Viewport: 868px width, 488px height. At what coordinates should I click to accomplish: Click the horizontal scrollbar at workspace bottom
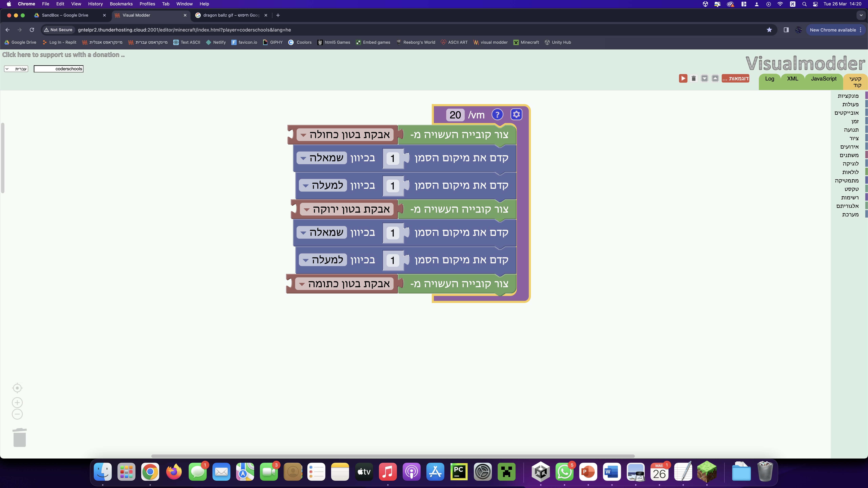[393, 456]
